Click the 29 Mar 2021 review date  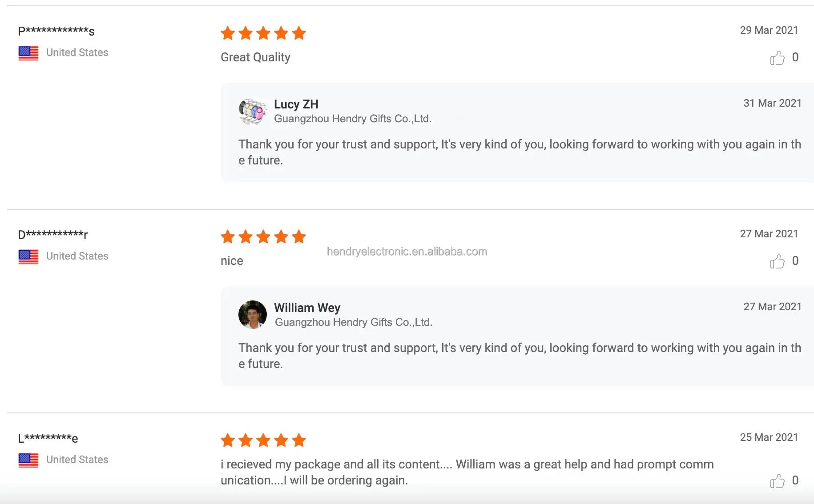[x=769, y=30]
